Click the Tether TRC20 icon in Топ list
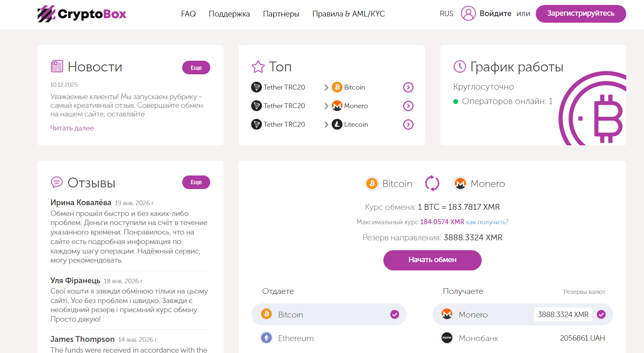The width and height of the screenshot is (644, 353). (256, 87)
